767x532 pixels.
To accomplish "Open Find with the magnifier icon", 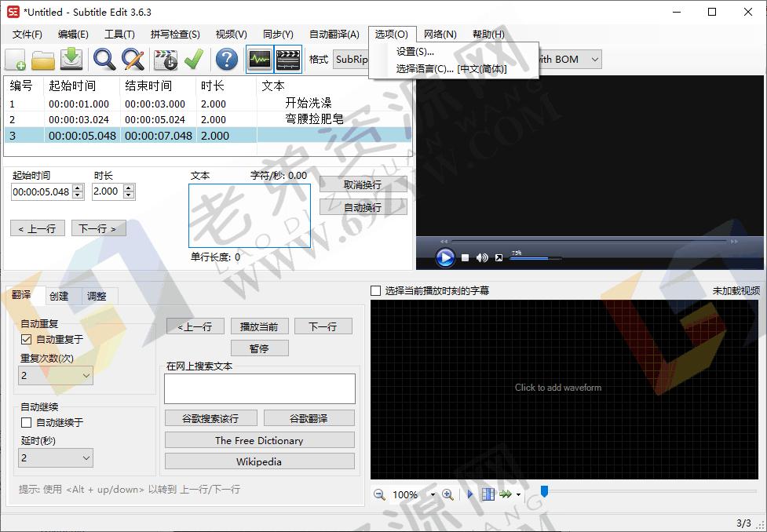I will point(103,60).
